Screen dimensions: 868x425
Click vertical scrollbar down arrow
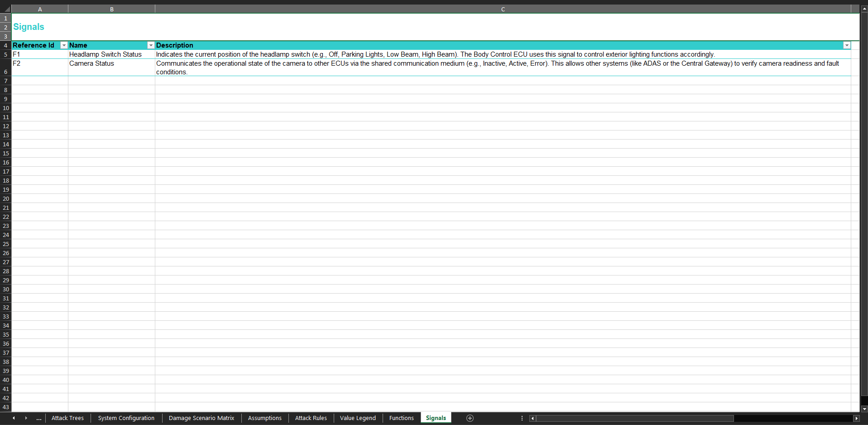(864, 409)
